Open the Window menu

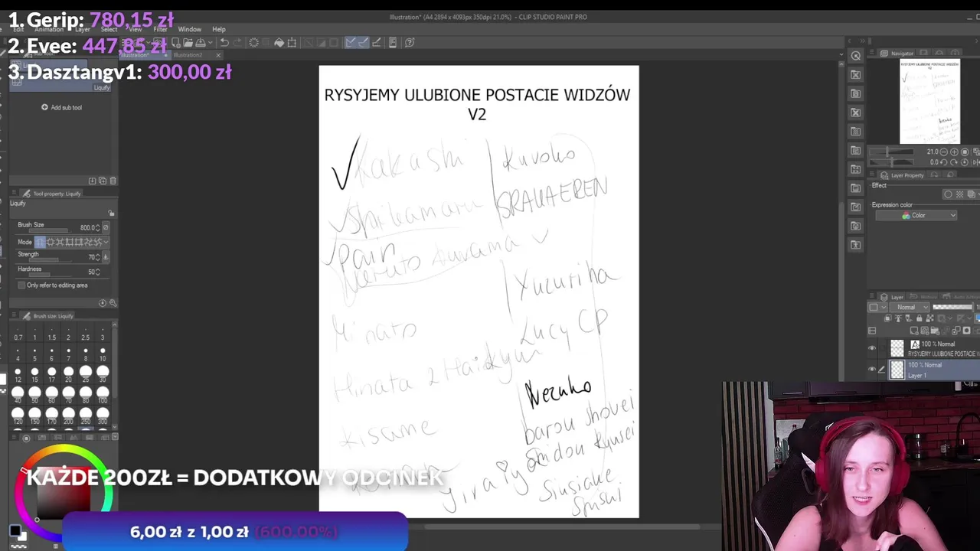point(189,29)
